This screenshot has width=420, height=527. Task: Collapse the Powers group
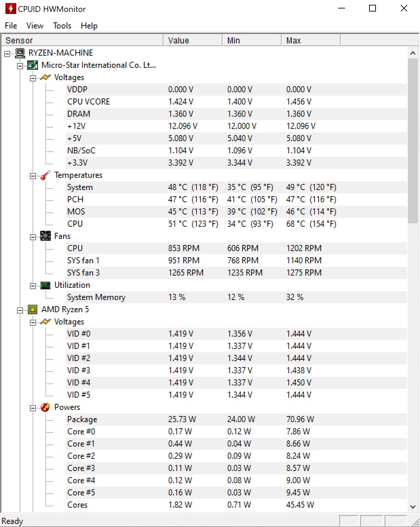coord(33,408)
